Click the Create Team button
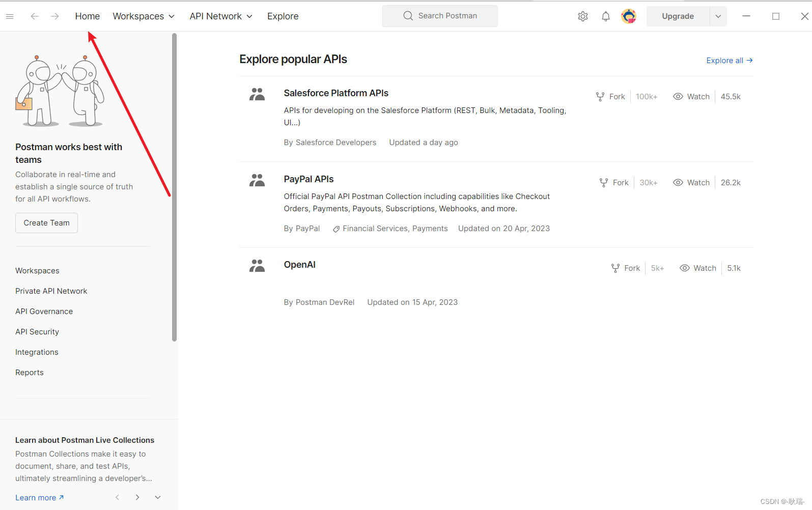This screenshot has height=510, width=812. [x=46, y=223]
